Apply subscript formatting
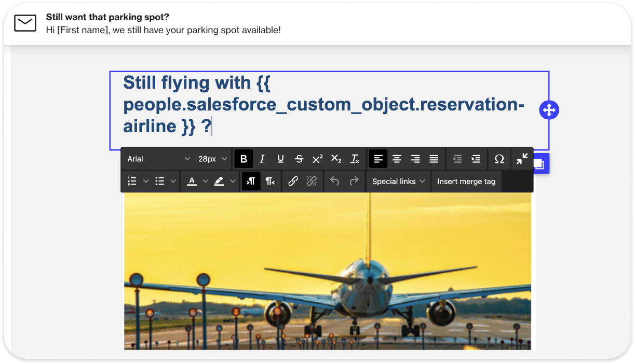The height and width of the screenshot is (364, 635). tap(336, 159)
